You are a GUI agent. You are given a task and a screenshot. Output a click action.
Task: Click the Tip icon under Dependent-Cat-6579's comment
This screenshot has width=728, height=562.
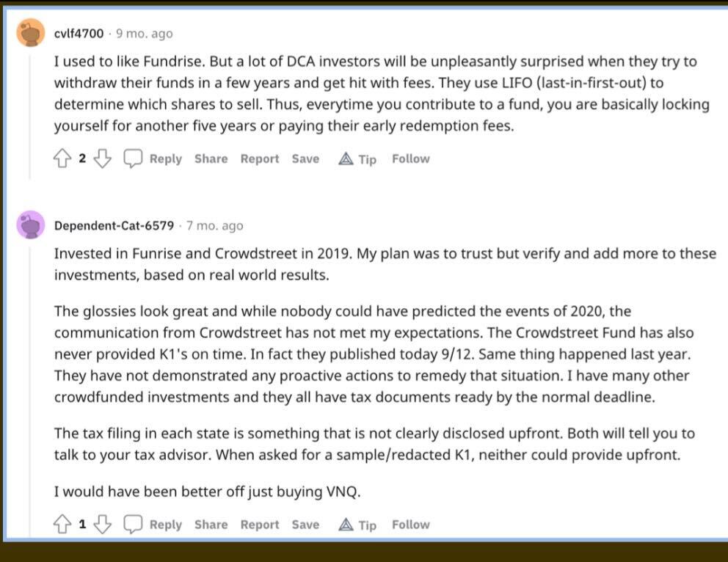coord(346,525)
